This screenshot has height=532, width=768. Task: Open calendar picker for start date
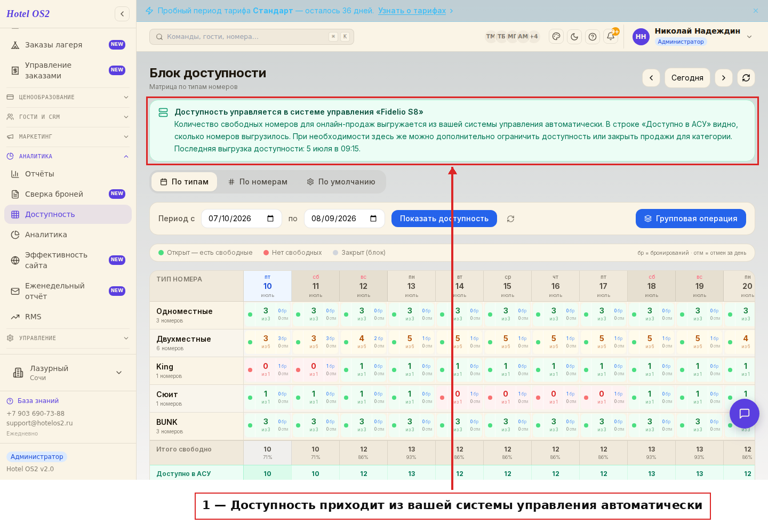pyautogui.click(x=270, y=219)
